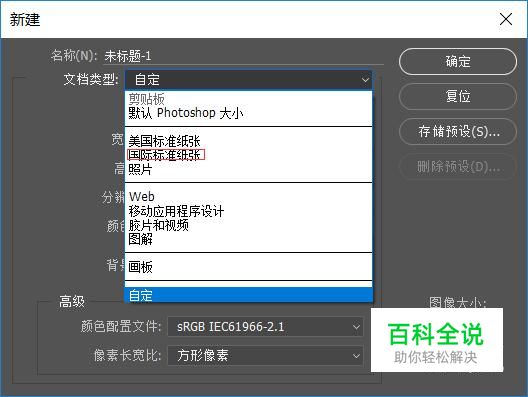Viewport: 528px width, 397px height.
Task: Edit the 名称 field 未标题-1
Action: coord(243,56)
